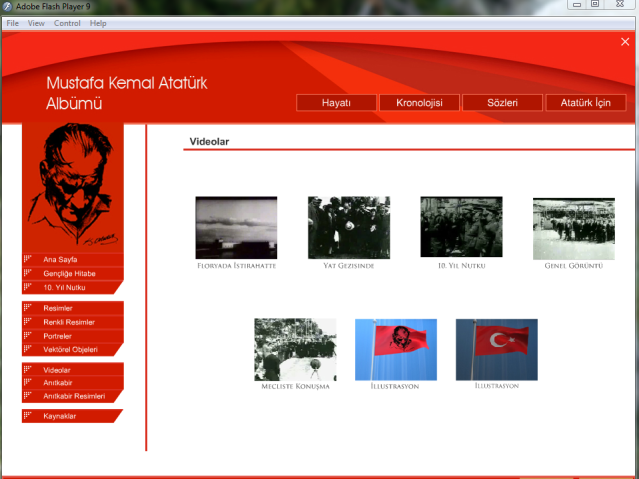Click the red Atatürk flag illustration thumbnail
Screen dimensions: 639x479
[x=395, y=349]
